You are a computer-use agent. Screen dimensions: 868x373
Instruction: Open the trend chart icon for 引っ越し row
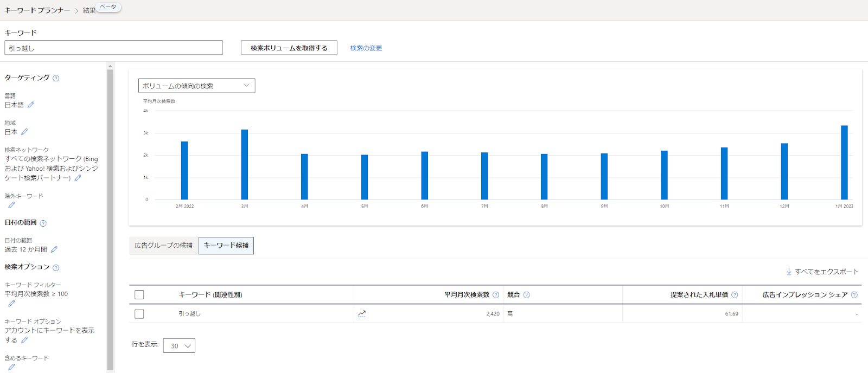(362, 313)
